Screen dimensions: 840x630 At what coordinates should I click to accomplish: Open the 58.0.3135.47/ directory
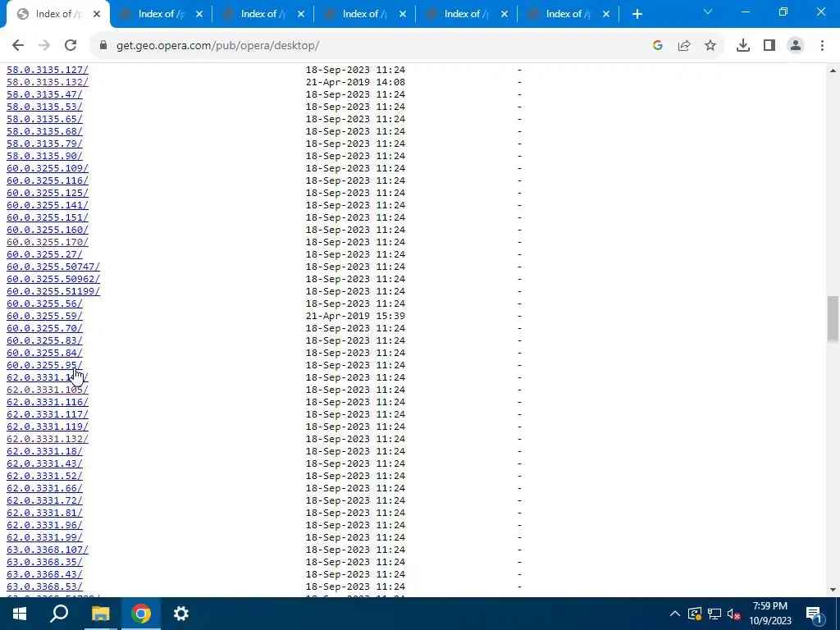pyautogui.click(x=44, y=94)
